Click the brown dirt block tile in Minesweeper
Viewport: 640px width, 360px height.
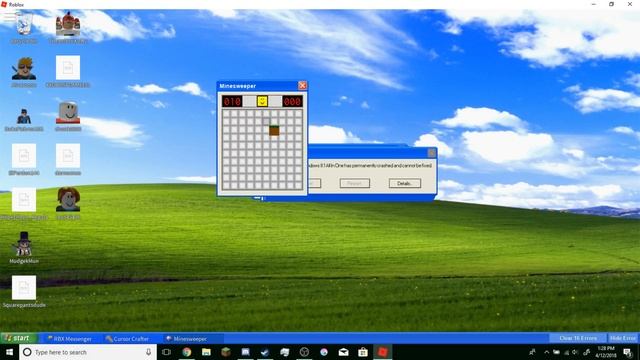pos(274,130)
